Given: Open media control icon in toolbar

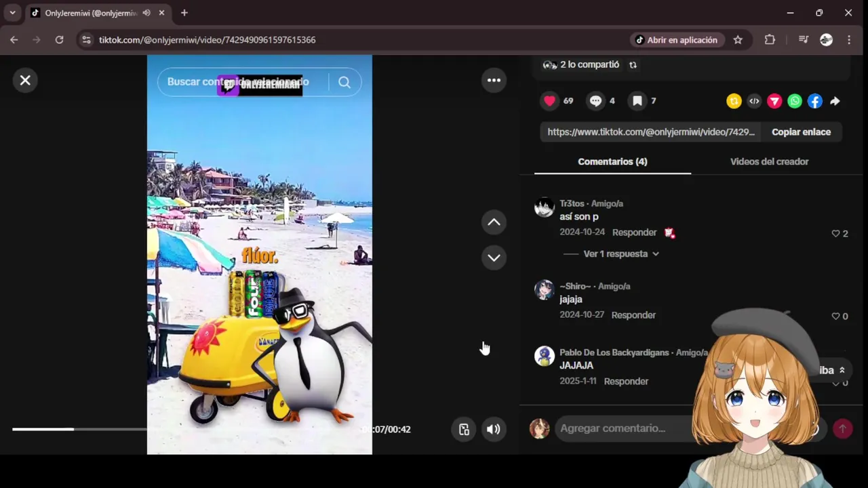Looking at the screenshot, I should [804, 40].
